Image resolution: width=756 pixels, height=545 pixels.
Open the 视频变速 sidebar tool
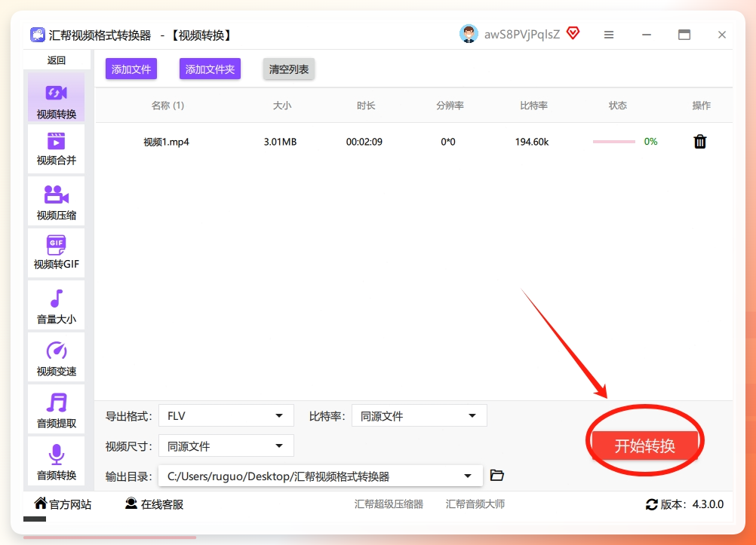click(57, 357)
